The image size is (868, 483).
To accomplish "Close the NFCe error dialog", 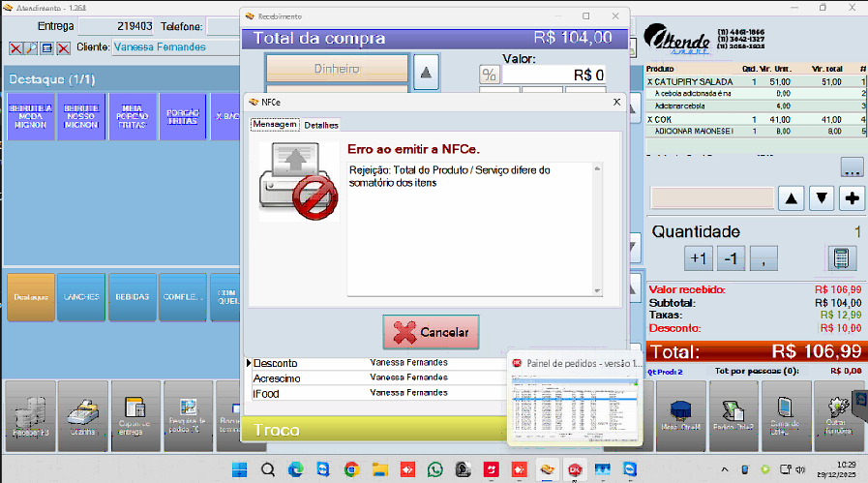I will 616,102.
